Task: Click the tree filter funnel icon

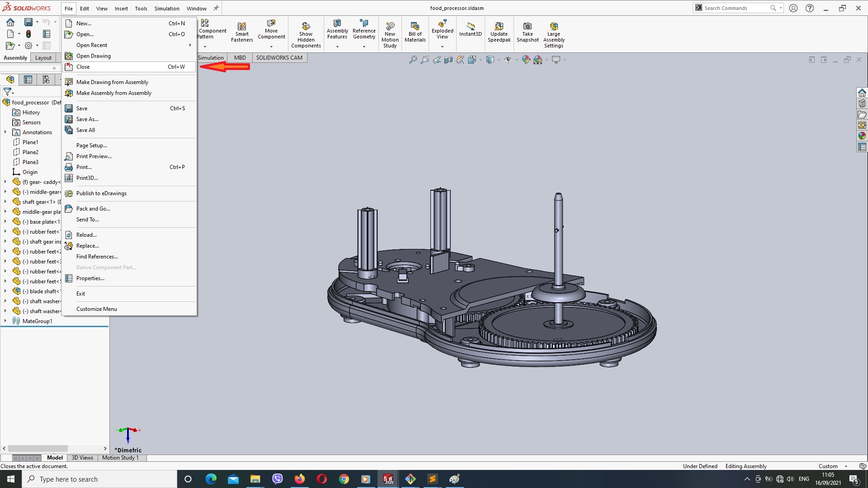Action: tap(8, 92)
